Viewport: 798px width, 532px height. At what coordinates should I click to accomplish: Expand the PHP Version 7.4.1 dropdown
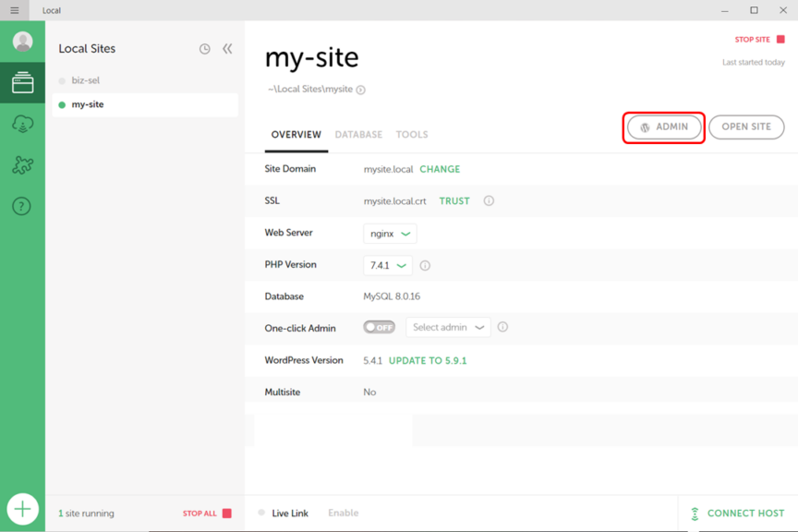[x=388, y=265]
